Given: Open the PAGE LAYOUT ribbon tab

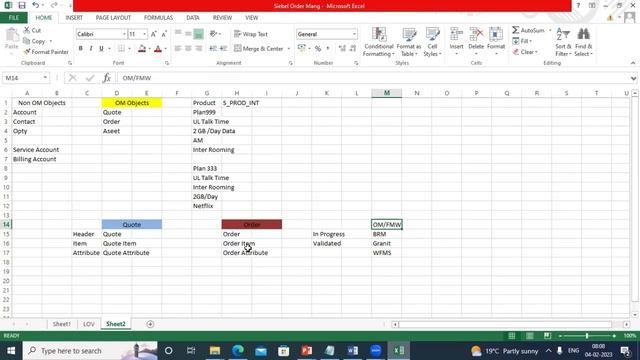Looking at the screenshot, I should coord(113,18).
